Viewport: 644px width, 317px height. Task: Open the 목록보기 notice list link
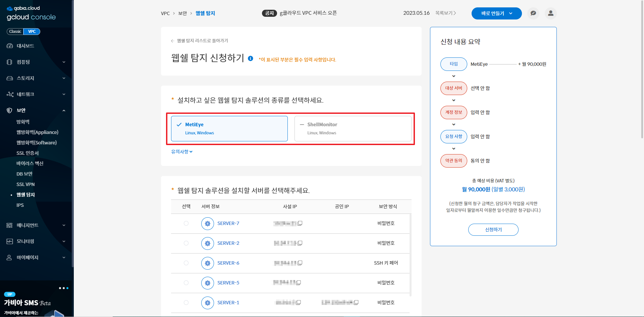pos(446,13)
